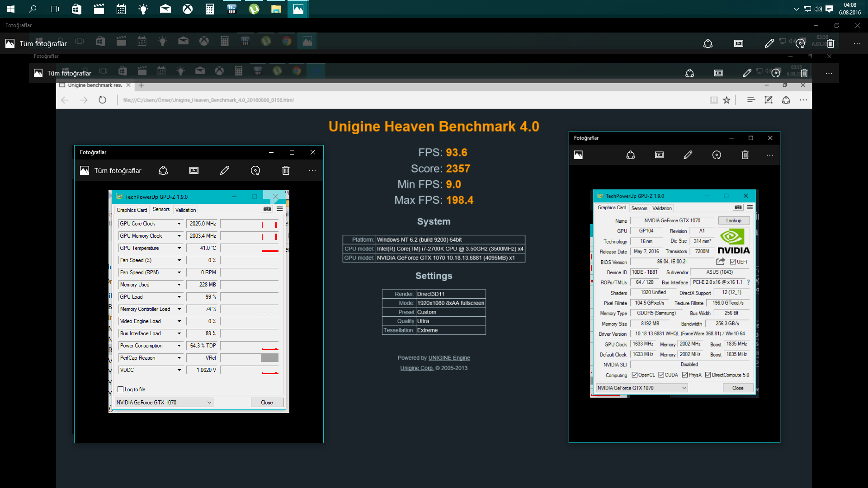Click share icon in outermost Photos toolbar
The height and width of the screenshot is (488, 868).
click(x=708, y=43)
